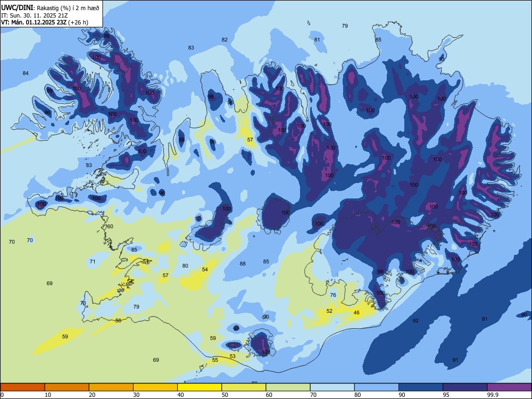Pick the dark blue 90–95 legend swatch

point(421,387)
